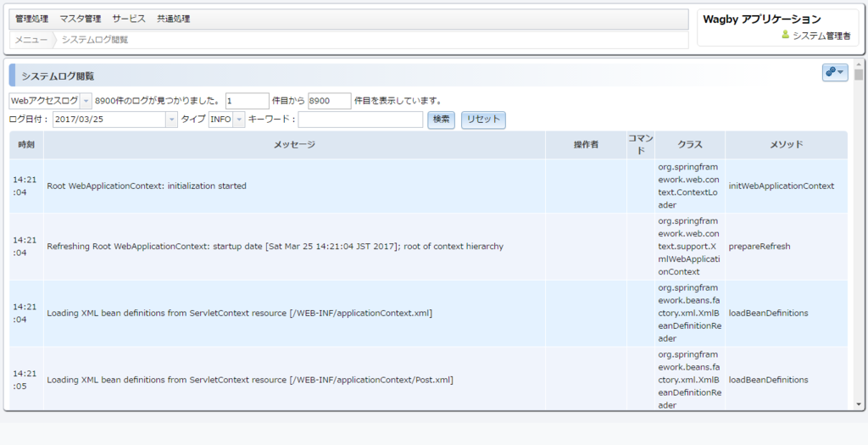
Task: Click the システム管理者 user icon
Action: 785,35
